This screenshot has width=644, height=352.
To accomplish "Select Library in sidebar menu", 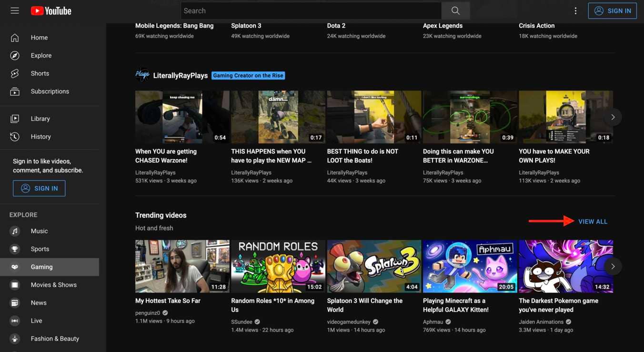I will click(x=50, y=119).
